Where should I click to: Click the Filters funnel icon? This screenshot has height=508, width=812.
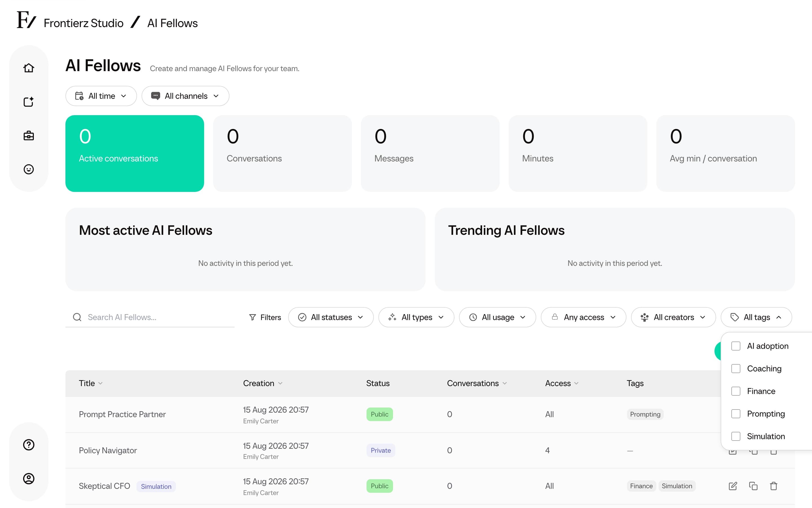point(252,317)
